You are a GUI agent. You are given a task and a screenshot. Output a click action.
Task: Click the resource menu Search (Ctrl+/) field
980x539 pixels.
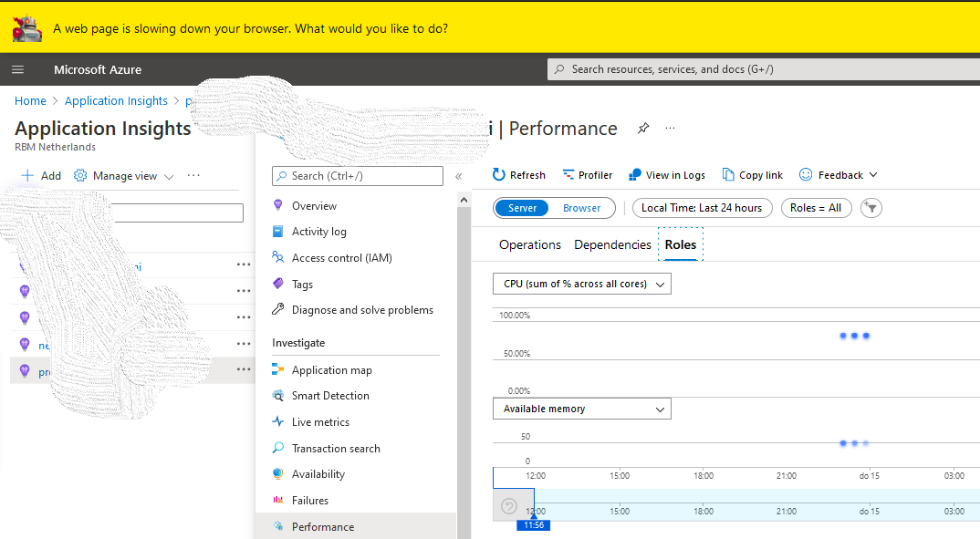click(358, 176)
